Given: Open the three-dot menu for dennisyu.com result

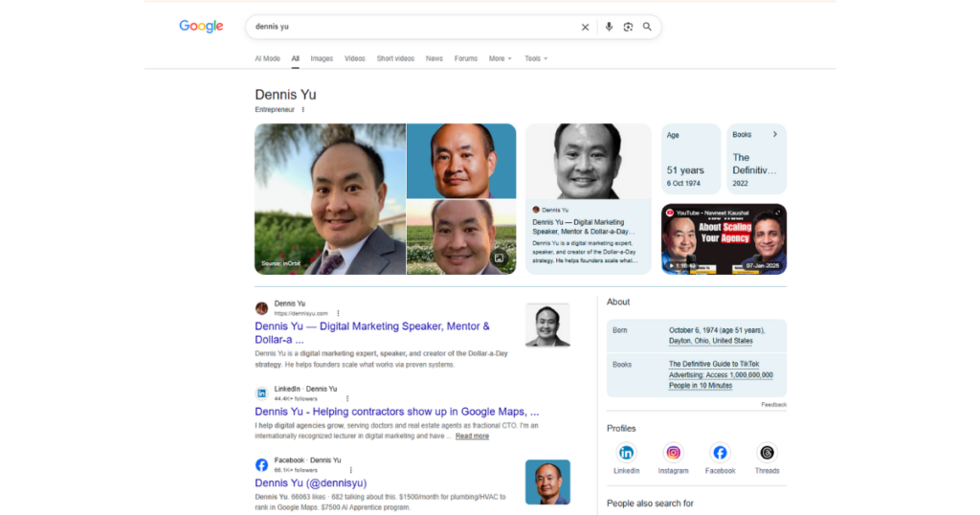Looking at the screenshot, I should 338,313.
